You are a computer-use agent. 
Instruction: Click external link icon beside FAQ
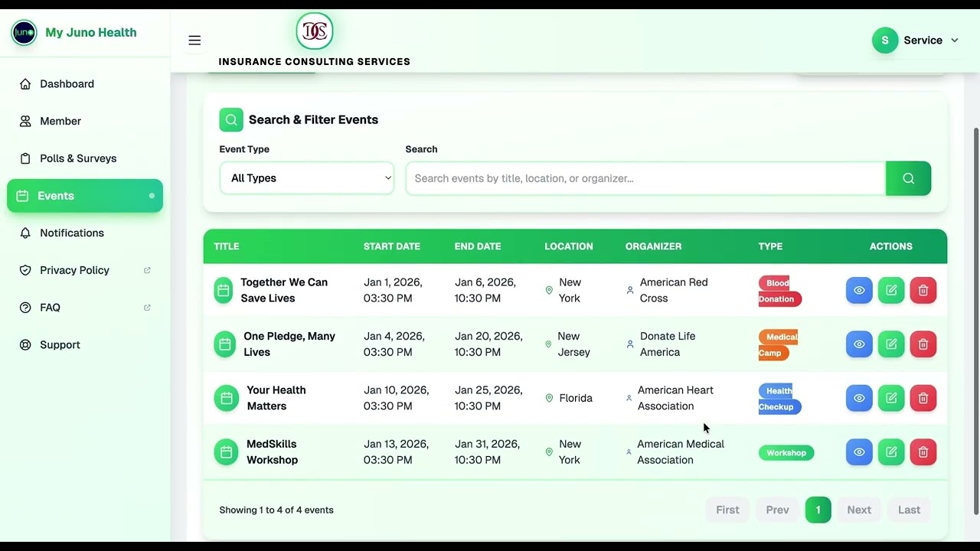click(x=147, y=308)
